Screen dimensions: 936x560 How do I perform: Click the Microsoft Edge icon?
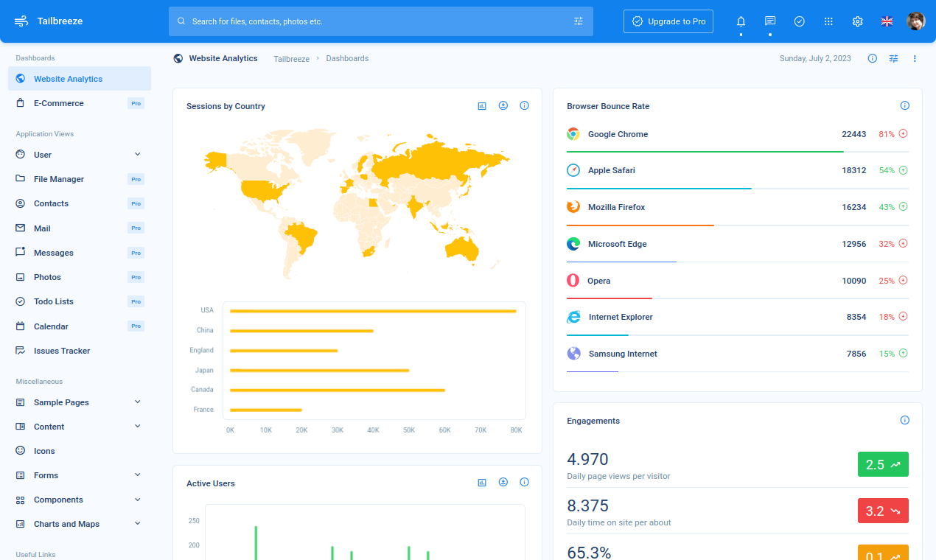point(573,244)
